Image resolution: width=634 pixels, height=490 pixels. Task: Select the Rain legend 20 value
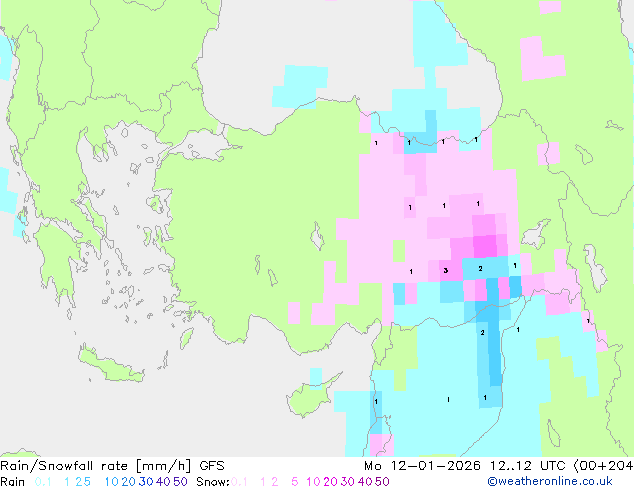point(128,482)
